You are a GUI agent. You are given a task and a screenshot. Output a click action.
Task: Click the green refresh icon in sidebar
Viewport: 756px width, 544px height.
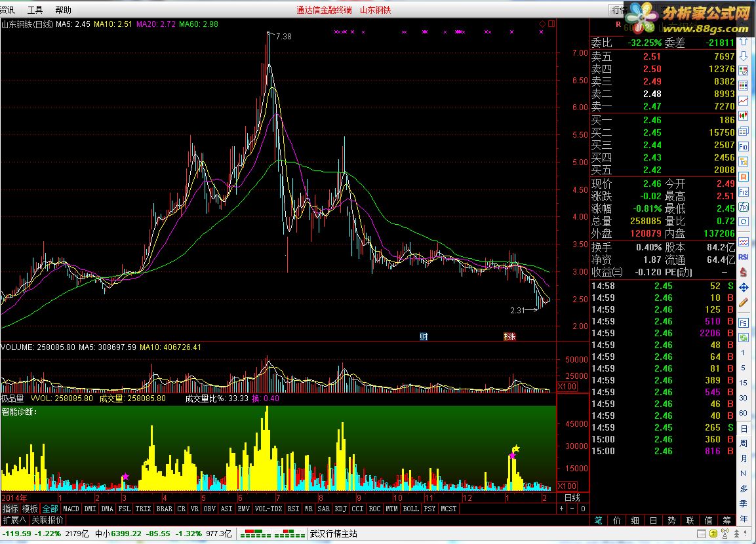point(744,338)
